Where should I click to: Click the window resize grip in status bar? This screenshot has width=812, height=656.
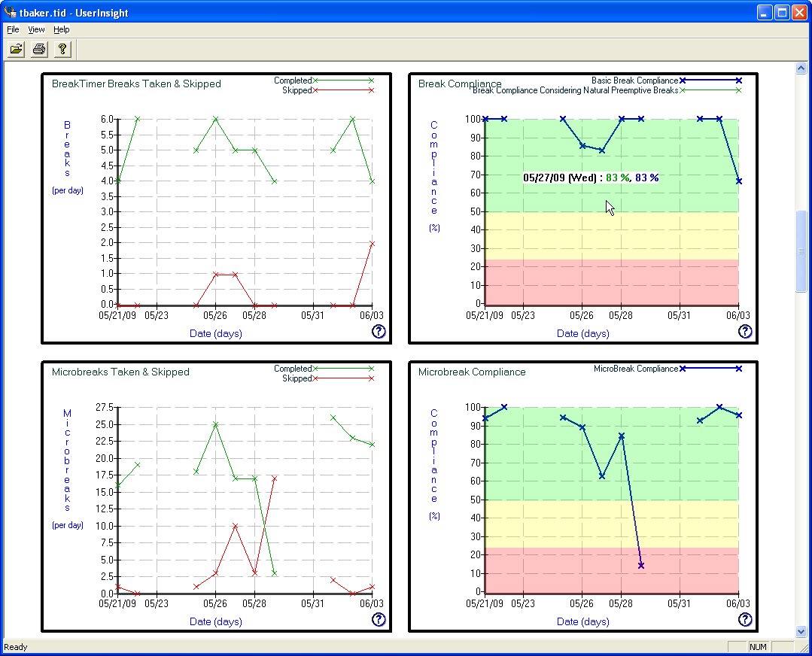coord(803,648)
